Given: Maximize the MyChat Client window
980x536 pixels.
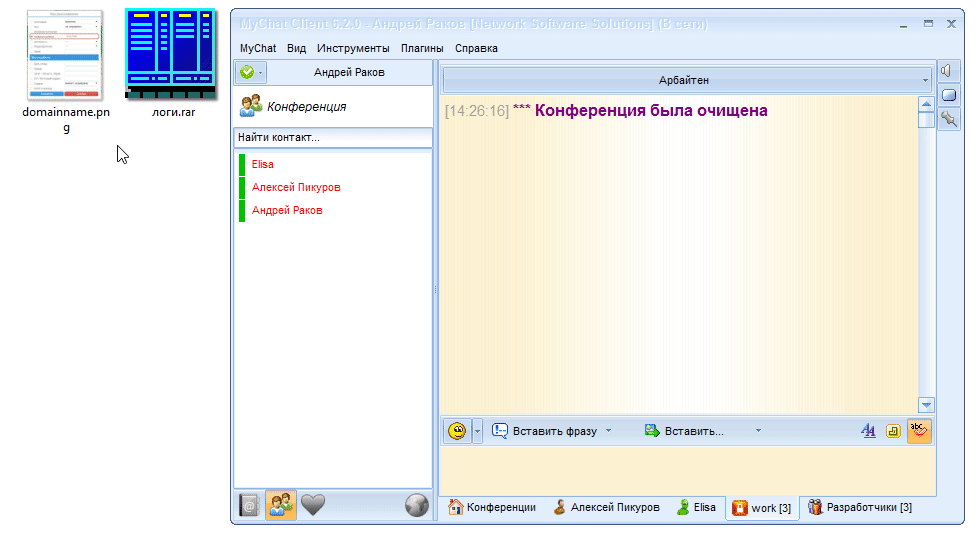Looking at the screenshot, I should coord(928,24).
